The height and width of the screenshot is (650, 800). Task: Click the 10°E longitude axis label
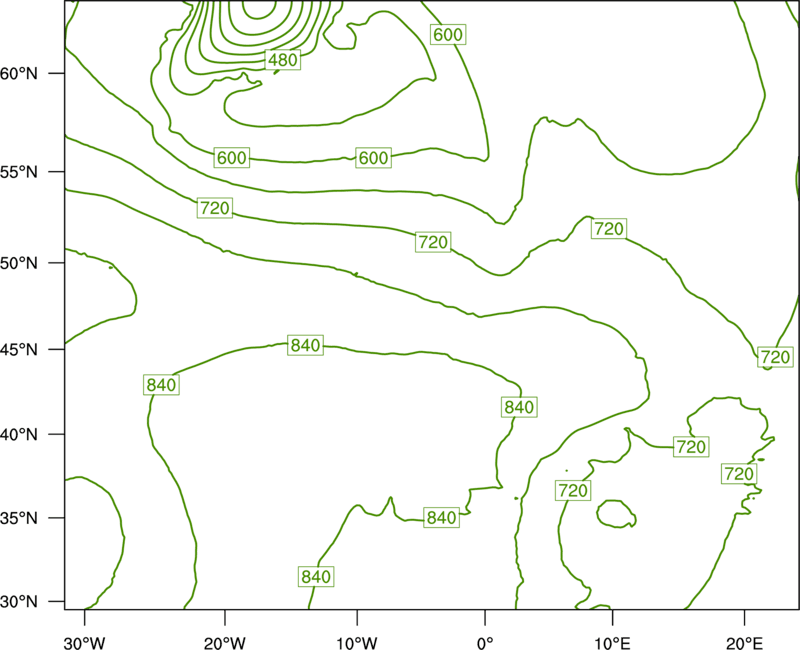pyautogui.click(x=611, y=643)
